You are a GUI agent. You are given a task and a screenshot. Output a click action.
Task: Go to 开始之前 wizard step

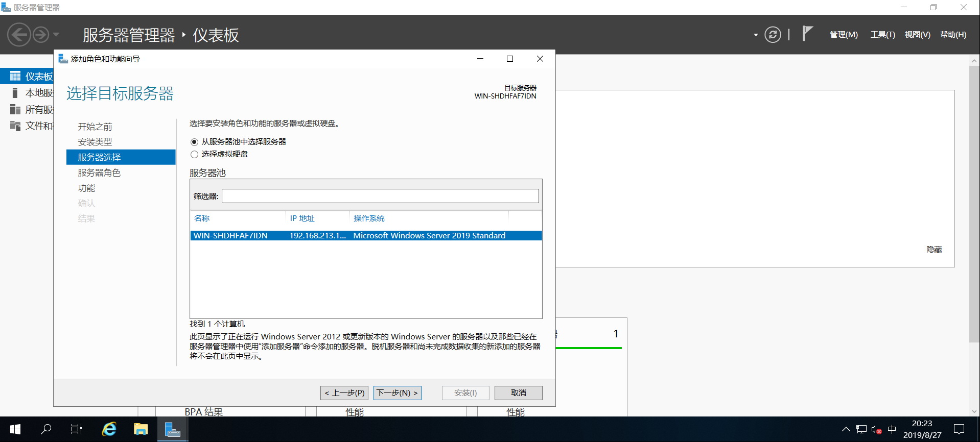click(x=95, y=127)
